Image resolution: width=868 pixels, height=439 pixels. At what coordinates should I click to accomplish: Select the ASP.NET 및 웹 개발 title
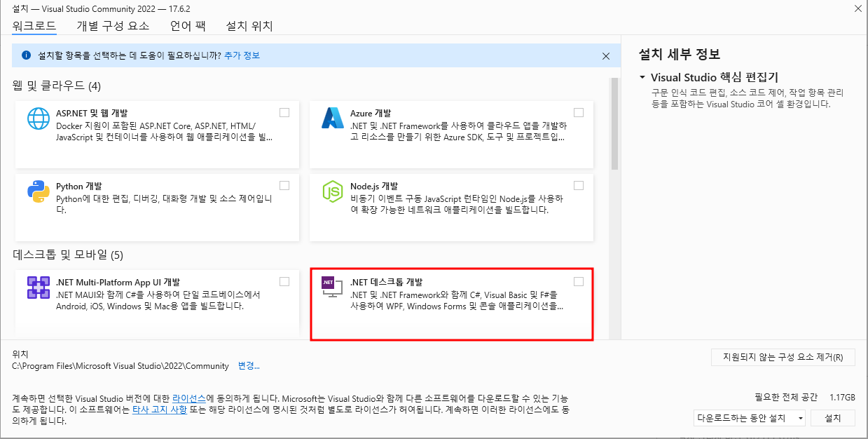point(92,113)
